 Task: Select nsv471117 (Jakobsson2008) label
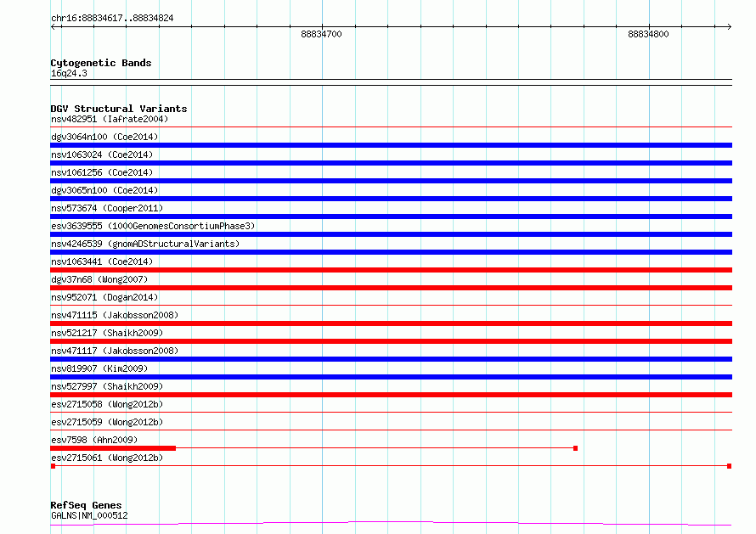point(115,351)
